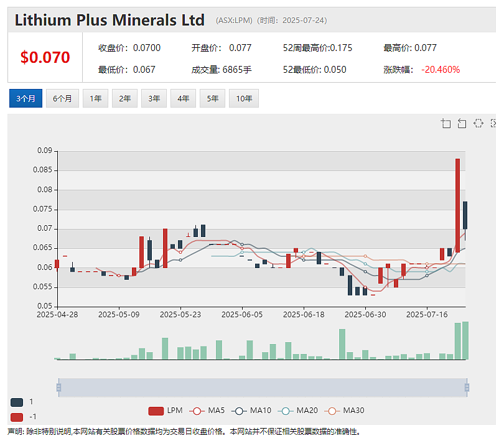The image size is (504, 446).
Task: Click the 52最低价: 0.050 value
Action: [x=315, y=70]
